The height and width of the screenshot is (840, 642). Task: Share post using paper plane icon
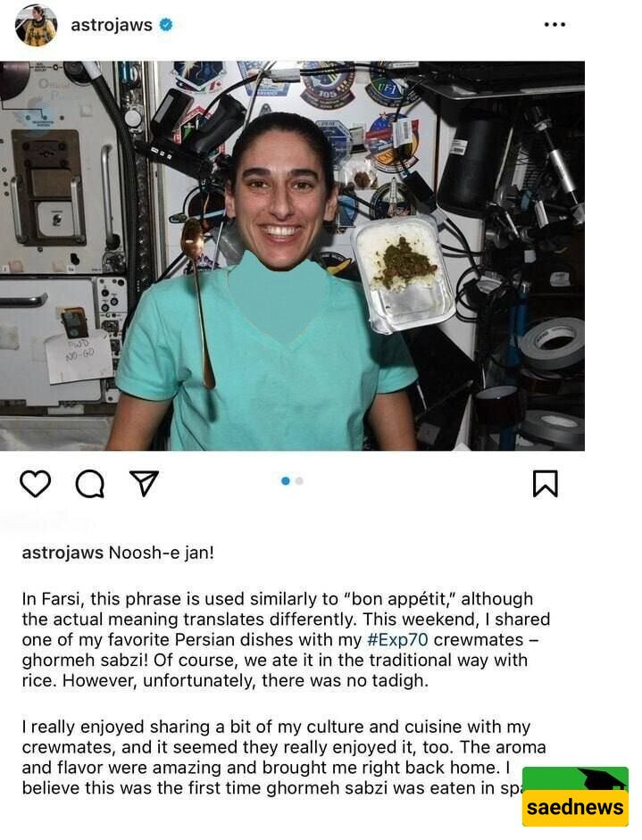[x=144, y=483]
